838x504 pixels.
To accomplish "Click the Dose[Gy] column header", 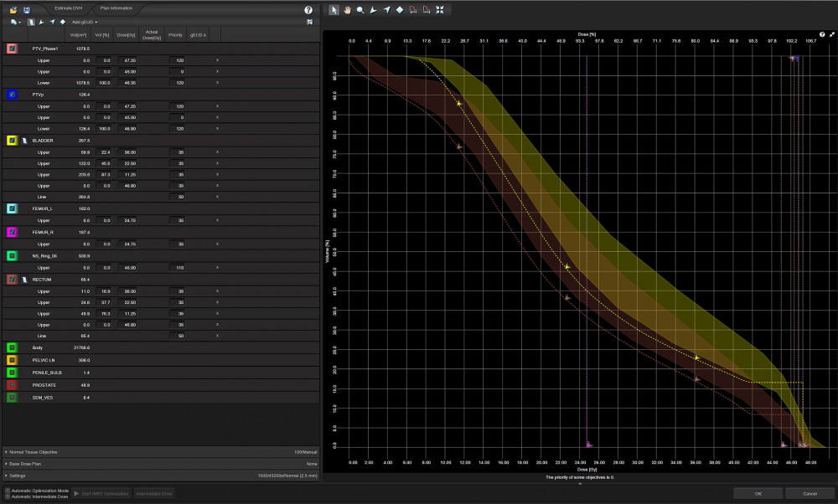I will click(127, 34).
